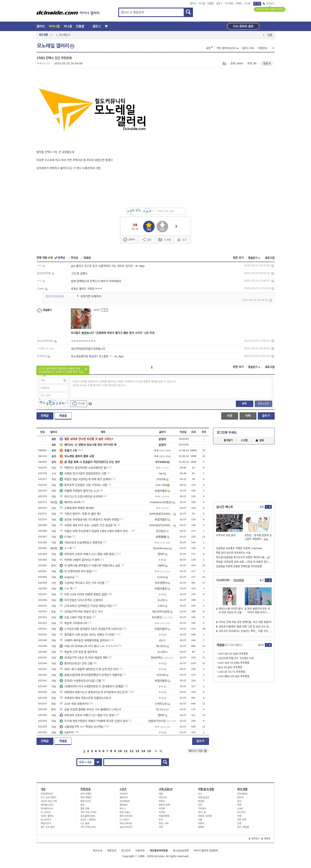The width and height of the screenshot is (311, 868).
Task: Click the 디시 로터리 응모 banner button
Action: (243, 26)
